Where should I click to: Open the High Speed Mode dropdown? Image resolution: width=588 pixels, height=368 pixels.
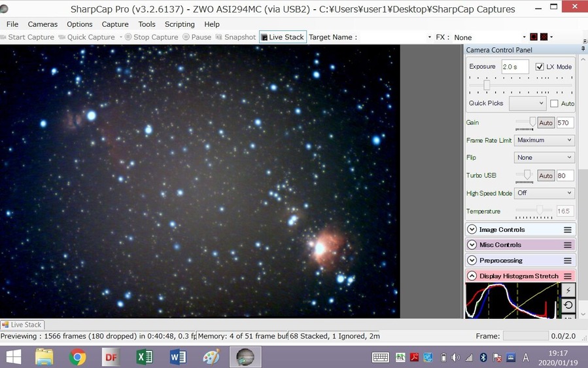coord(544,193)
